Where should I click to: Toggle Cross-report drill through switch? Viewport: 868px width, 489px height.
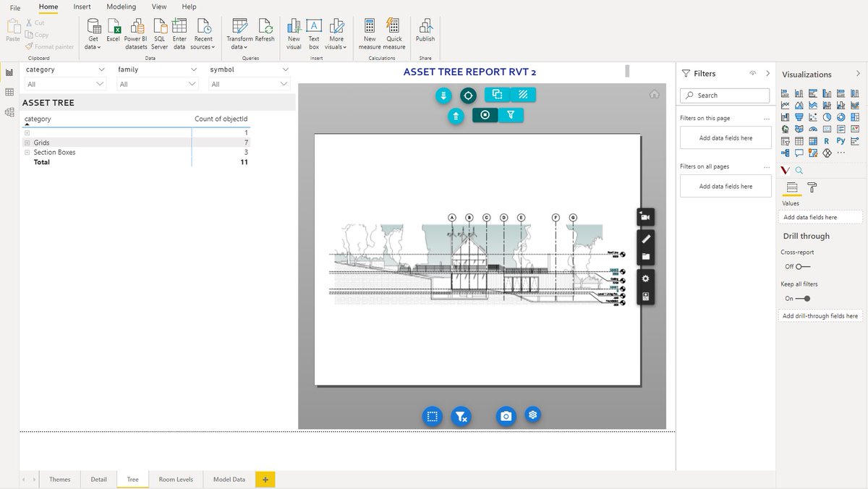(802, 266)
